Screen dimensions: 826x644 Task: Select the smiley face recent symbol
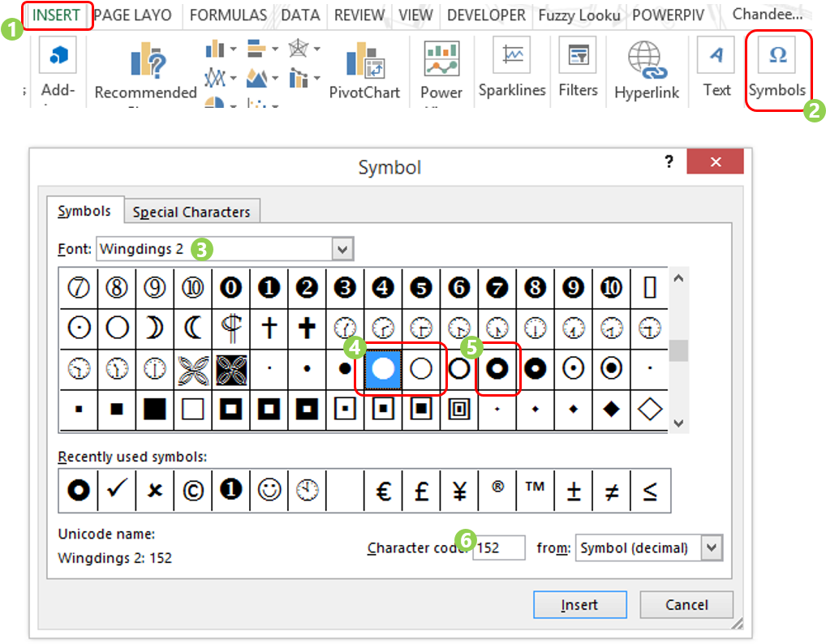[x=269, y=490]
